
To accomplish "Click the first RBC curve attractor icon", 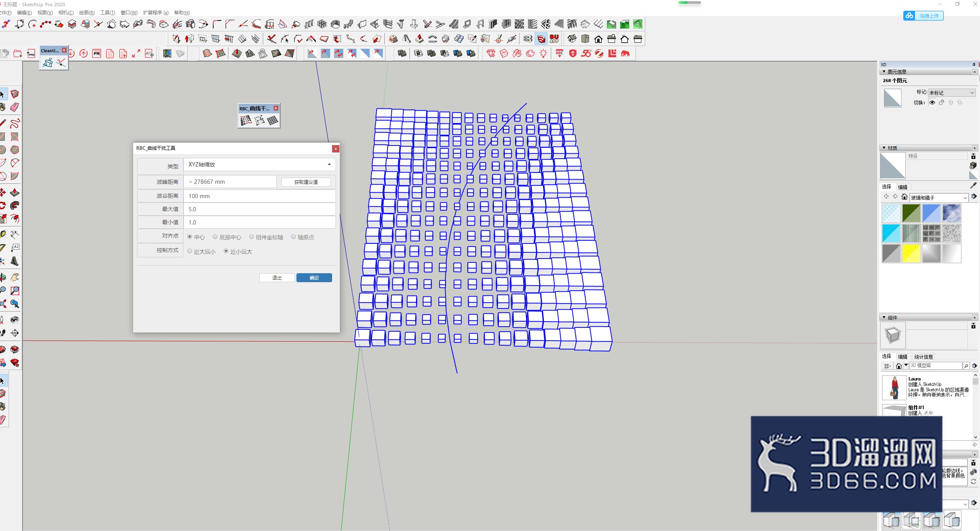I will (x=246, y=120).
